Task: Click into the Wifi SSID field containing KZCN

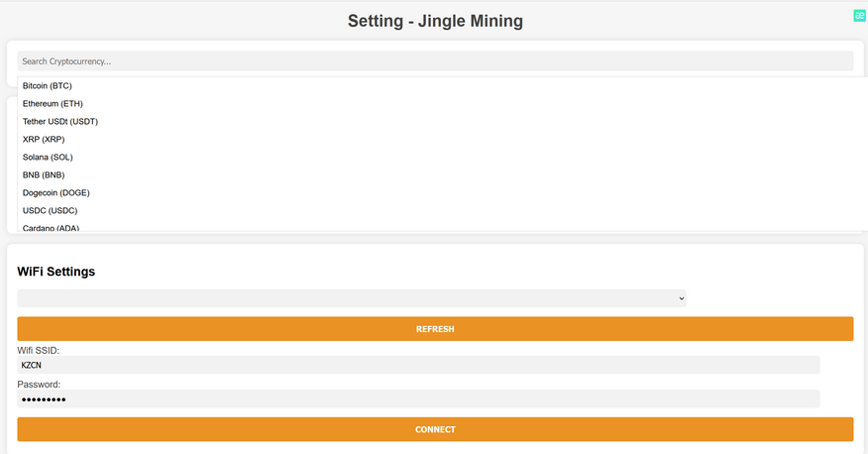Action: coord(418,365)
